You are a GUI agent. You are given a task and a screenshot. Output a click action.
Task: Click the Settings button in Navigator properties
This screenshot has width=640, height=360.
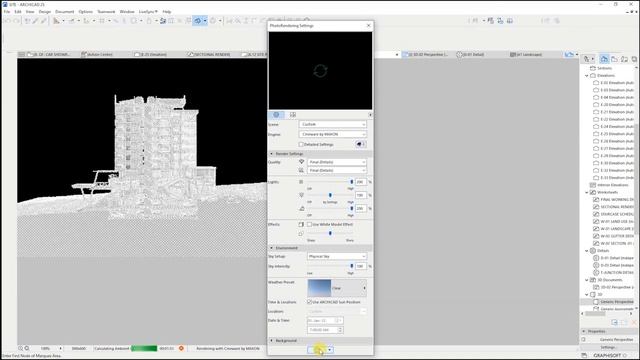[608, 347]
